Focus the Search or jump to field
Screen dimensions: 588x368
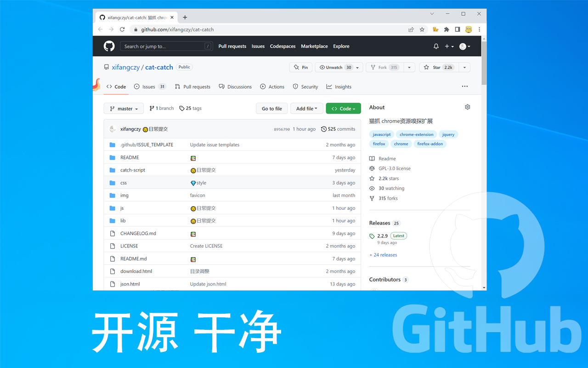[x=165, y=46]
